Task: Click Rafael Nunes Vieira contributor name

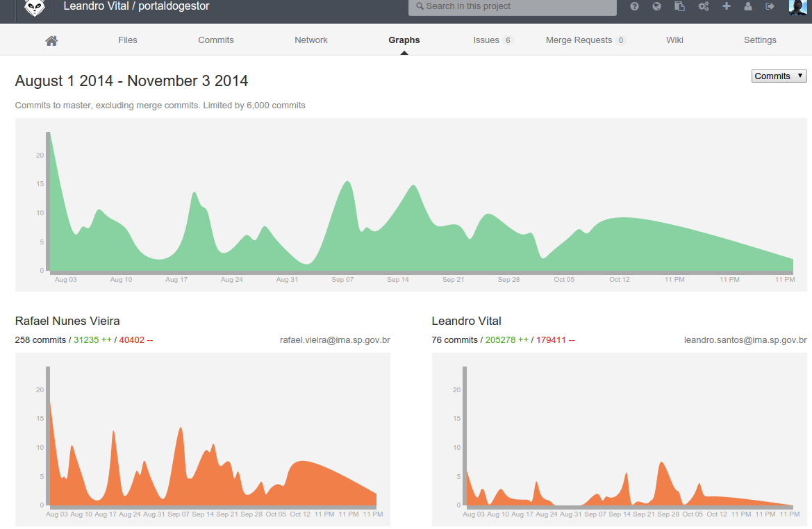Action: [x=67, y=321]
